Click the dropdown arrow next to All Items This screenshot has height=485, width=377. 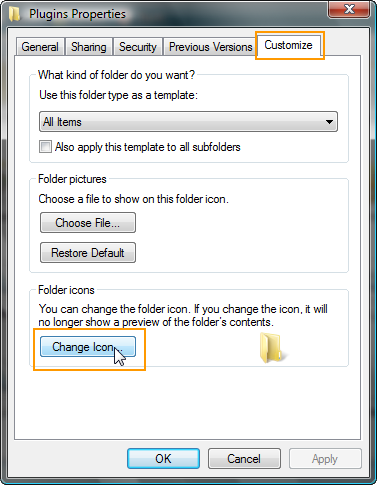(329, 122)
